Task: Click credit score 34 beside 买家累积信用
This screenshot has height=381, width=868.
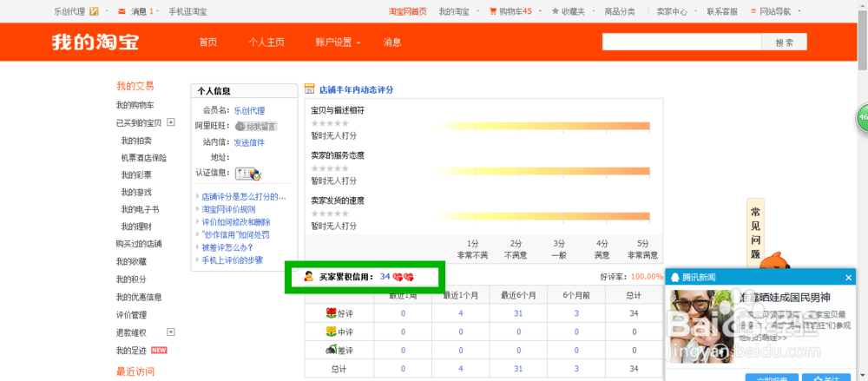Action: (x=385, y=276)
